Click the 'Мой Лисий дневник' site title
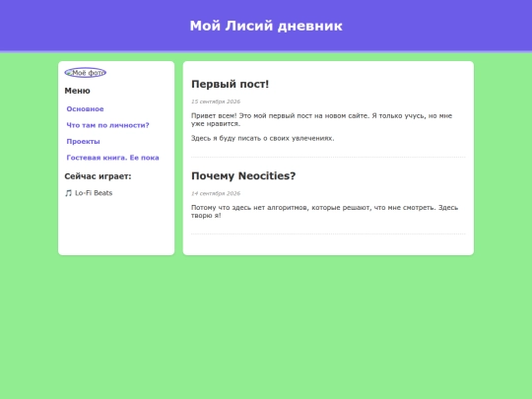Viewport: 532px width, 399px height. (266, 26)
